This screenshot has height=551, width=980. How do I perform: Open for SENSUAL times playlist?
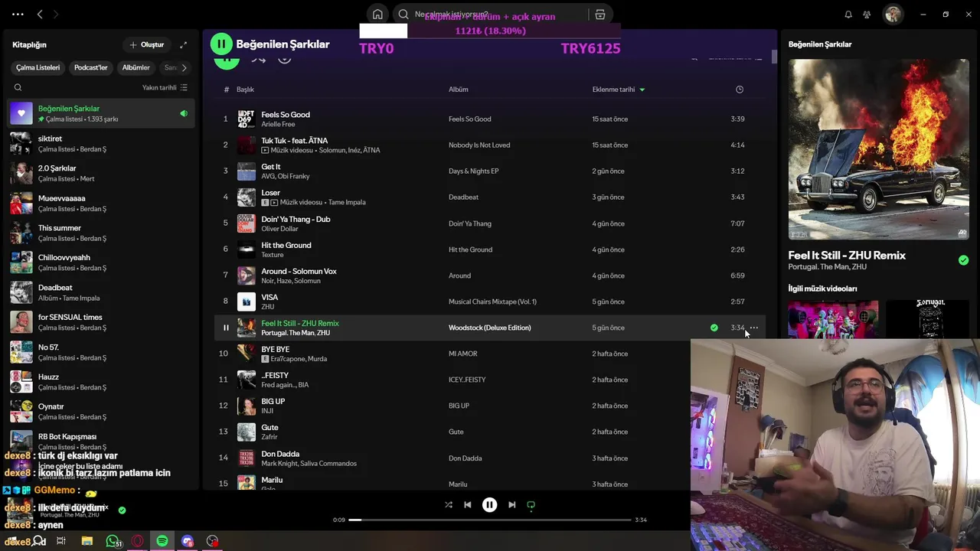pos(100,322)
